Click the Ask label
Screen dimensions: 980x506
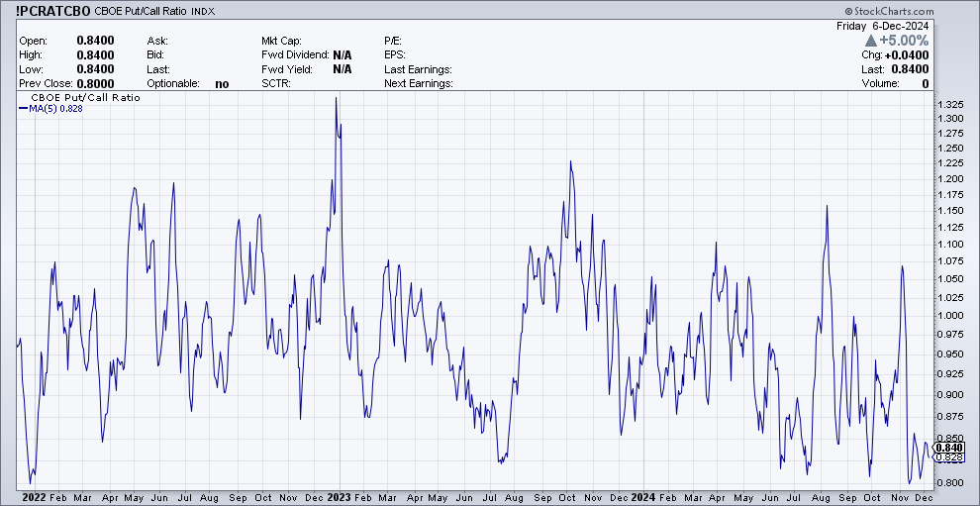tap(157, 41)
